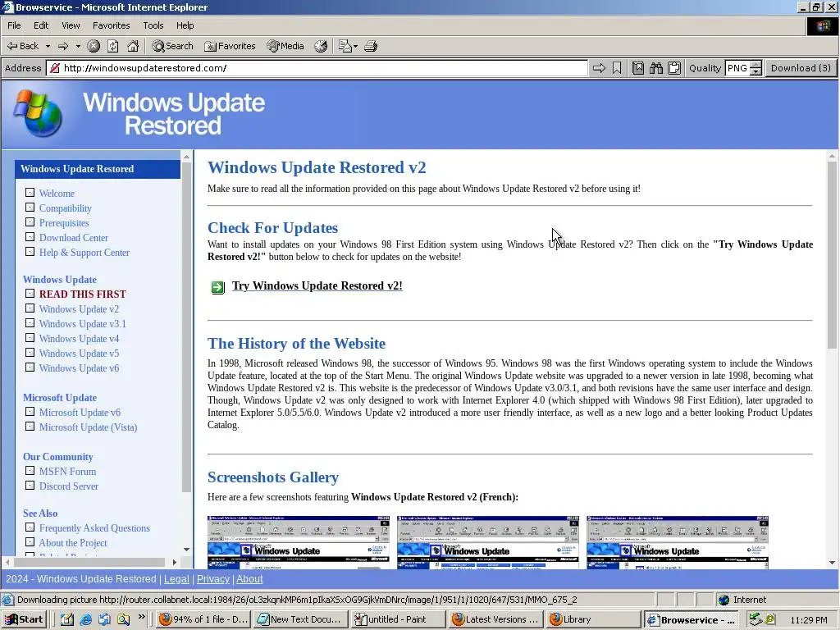
Task: Click the About footer link
Action: (x=249, y=579)
